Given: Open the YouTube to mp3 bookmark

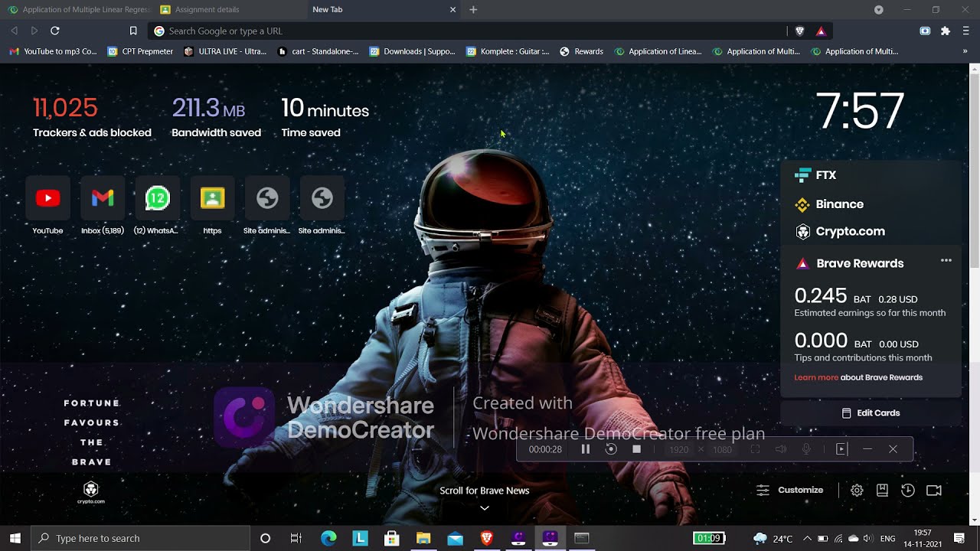Looking at the screenshot, I should (x=53, y=51).
